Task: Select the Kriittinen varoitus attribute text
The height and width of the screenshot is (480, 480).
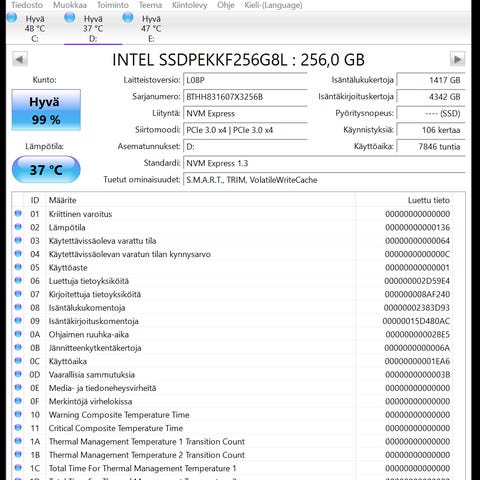Action: coord(80,214)
